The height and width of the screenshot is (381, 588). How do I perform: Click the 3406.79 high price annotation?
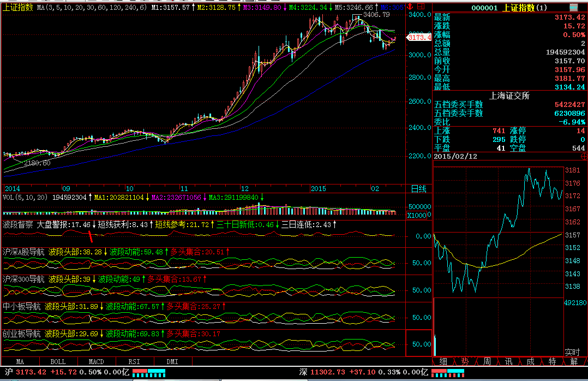coord(376,15)
